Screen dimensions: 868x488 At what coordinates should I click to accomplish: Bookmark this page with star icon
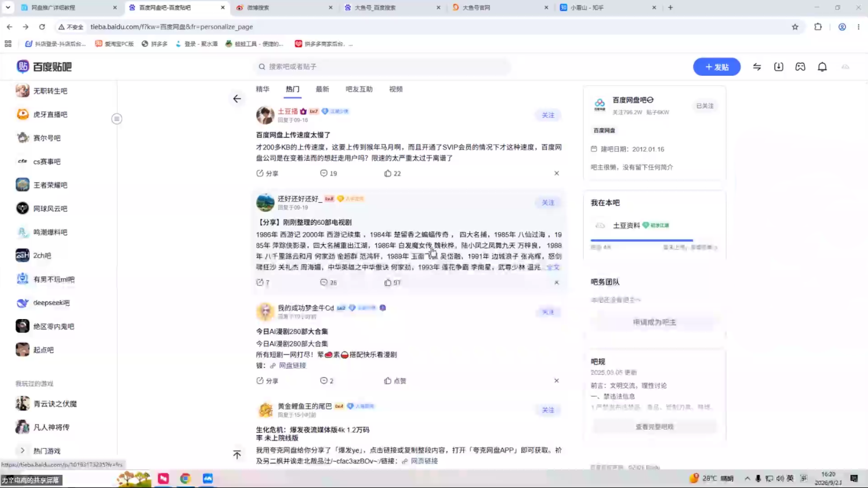click(795, 27)
